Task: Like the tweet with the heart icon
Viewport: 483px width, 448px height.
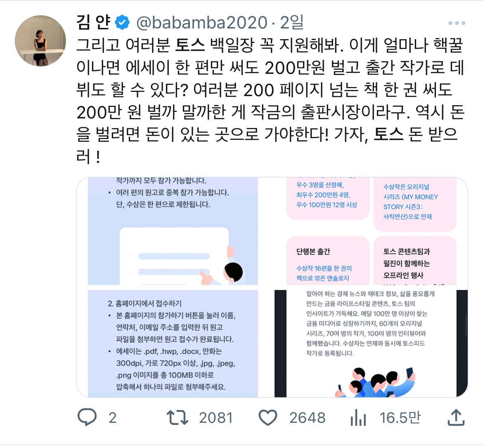Action: [x=268, y=417]
